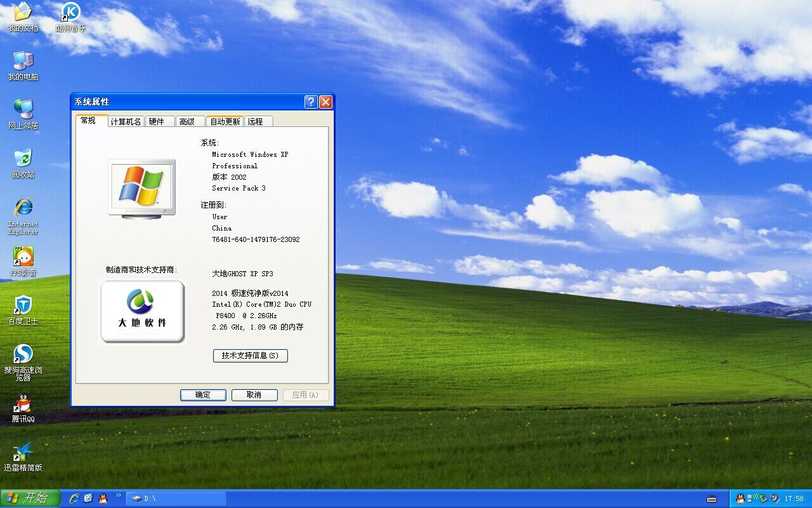Click the text Microsoft Windows XP
The image size is (812, 508).
coord(250,154)
